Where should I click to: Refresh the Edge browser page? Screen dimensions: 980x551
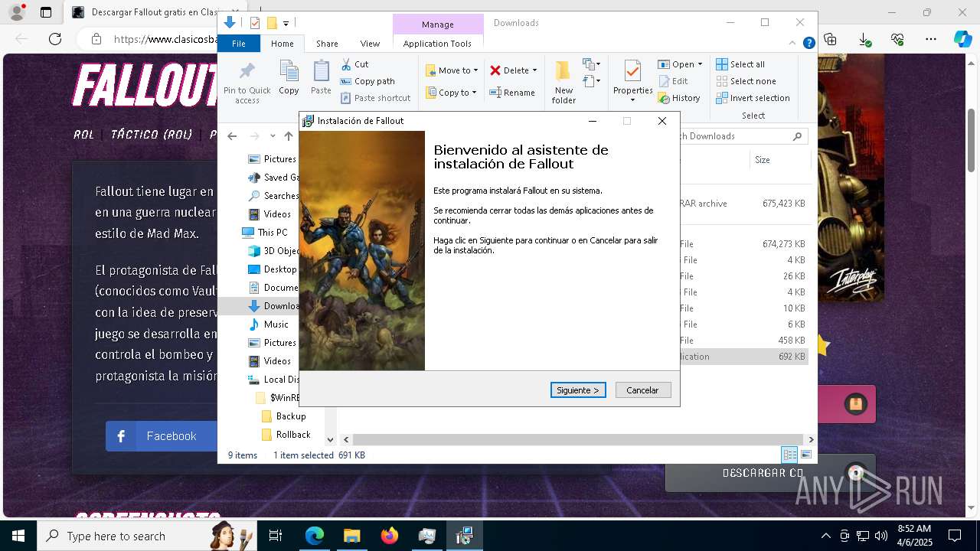tap(55, 39)
